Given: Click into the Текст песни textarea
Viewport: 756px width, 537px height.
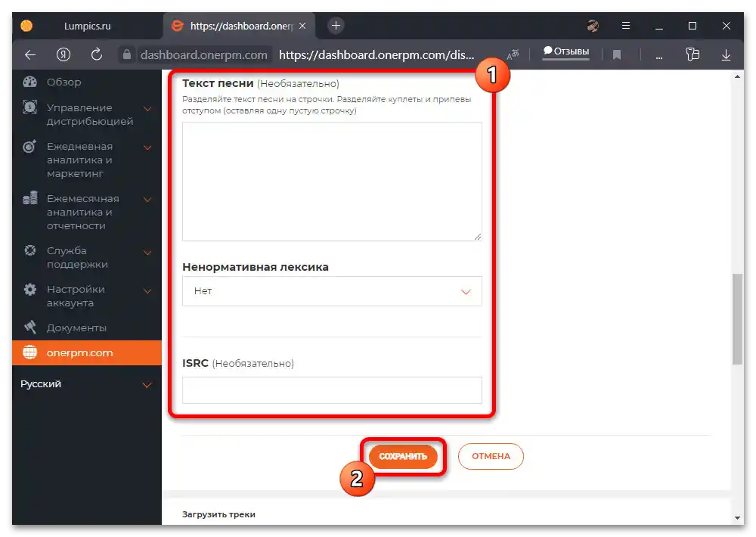Looking at the screenshot, I should coord(332,181).
